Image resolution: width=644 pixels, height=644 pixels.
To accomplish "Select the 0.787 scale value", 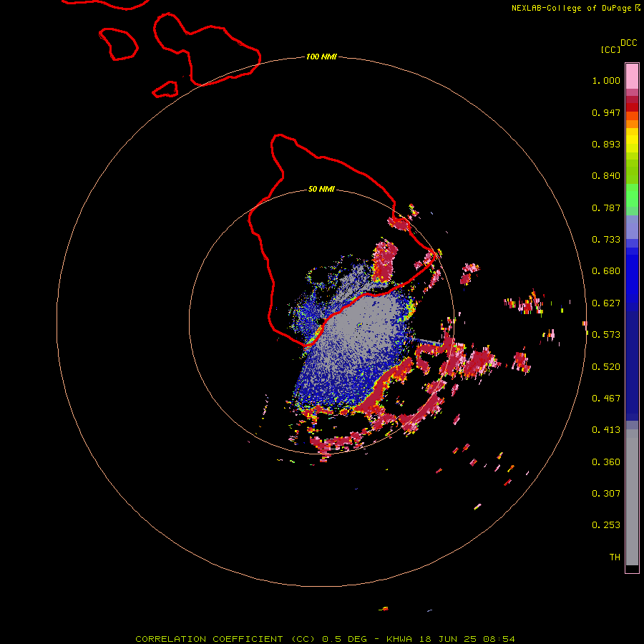I will point(606,208).
